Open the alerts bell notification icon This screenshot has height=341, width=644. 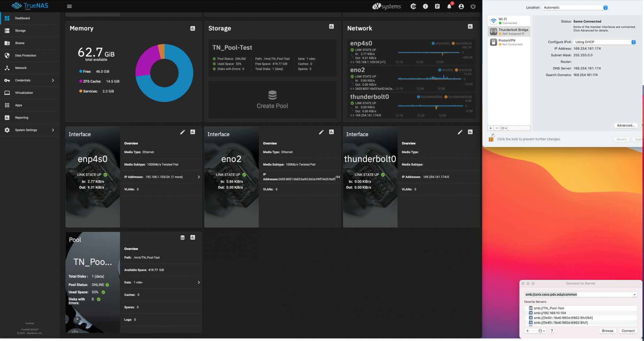tap(449, 6)
